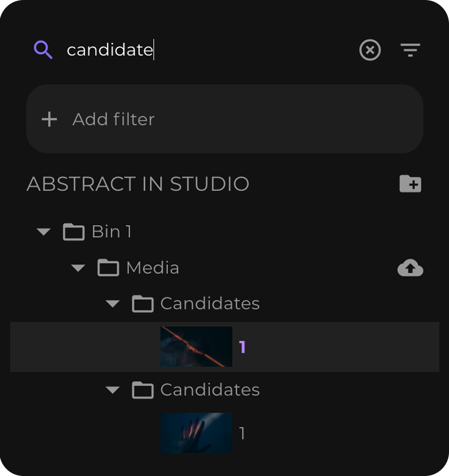
Task: Click the second Candidates folder icon
Action: click(x=143, y=390)
